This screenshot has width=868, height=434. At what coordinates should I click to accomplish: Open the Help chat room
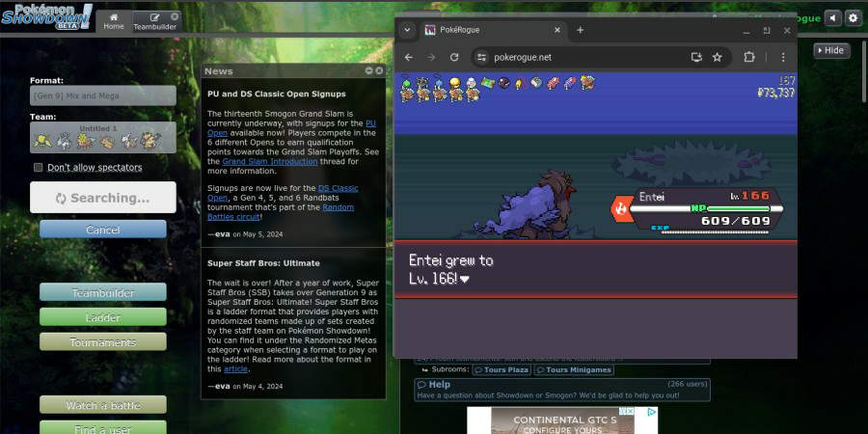562,390
